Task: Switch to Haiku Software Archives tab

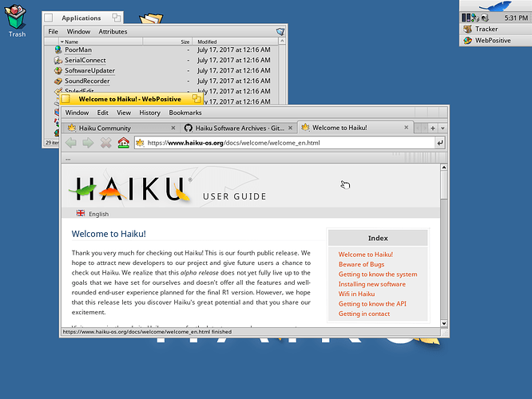Action: pos(239,128)
